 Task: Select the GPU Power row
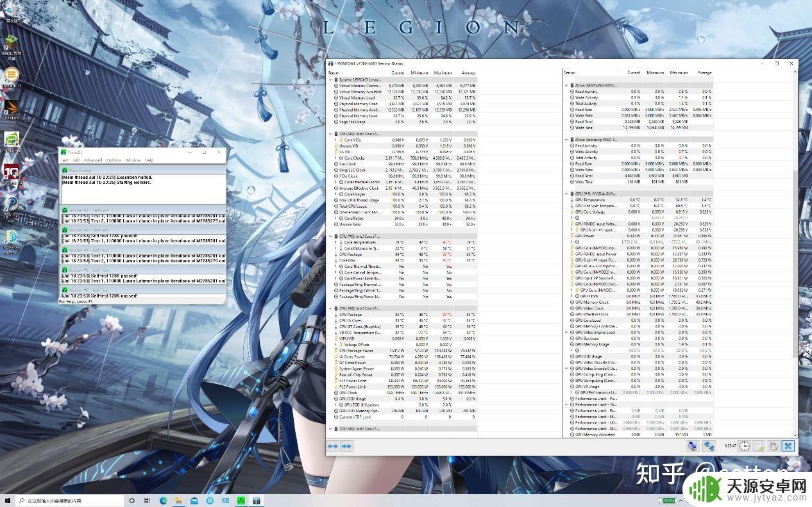coord(638,236)
